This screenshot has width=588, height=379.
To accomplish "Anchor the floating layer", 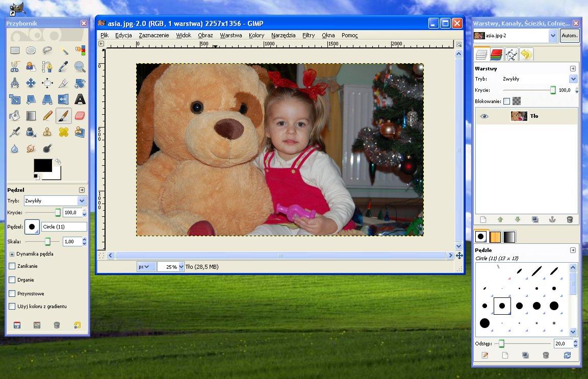I will pyautogui.click(x=552, y=219).
